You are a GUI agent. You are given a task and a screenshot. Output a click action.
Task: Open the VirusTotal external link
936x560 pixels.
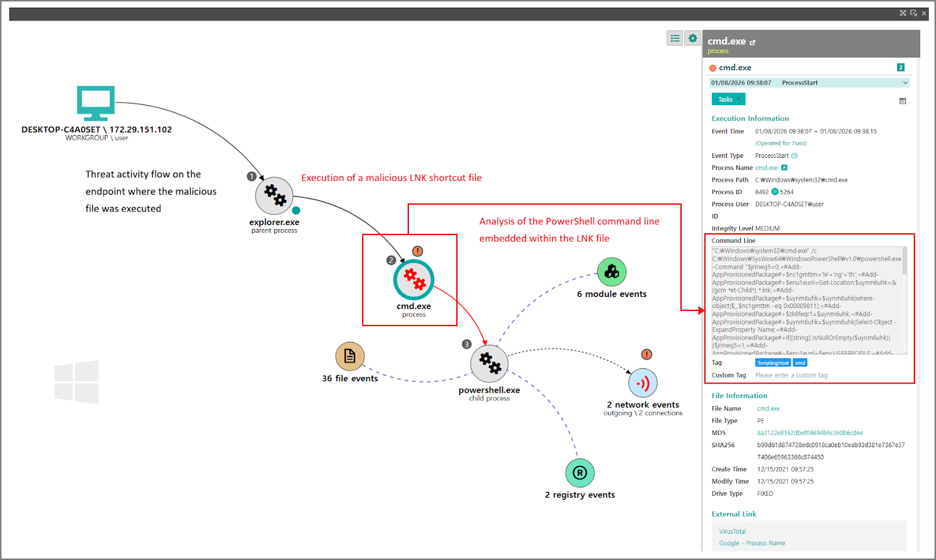pos(732,531)
